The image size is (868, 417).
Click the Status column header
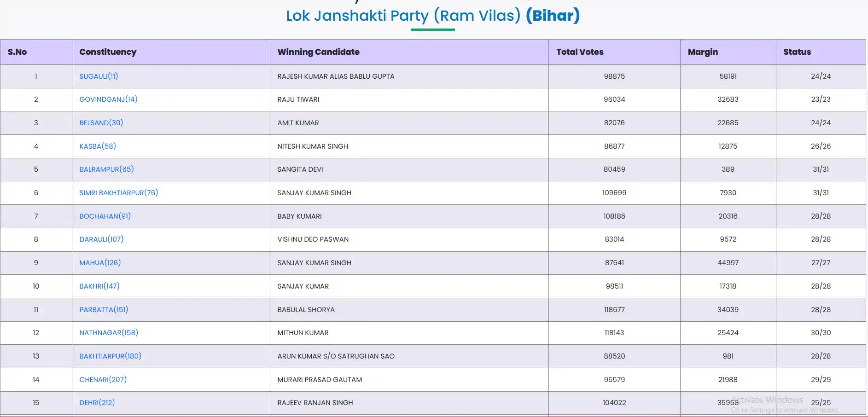pyautogui.click(x=797, y=52)
